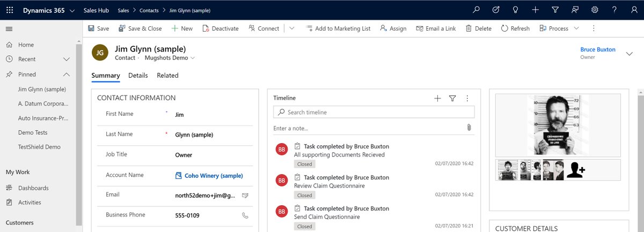Deactivate this contact

pyautogui.click(x=220, y=29)
